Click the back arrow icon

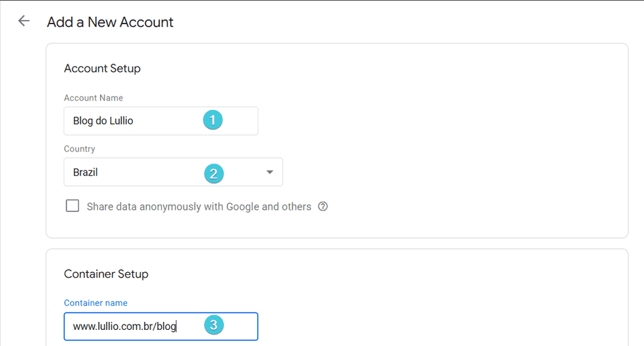point(24,21)
